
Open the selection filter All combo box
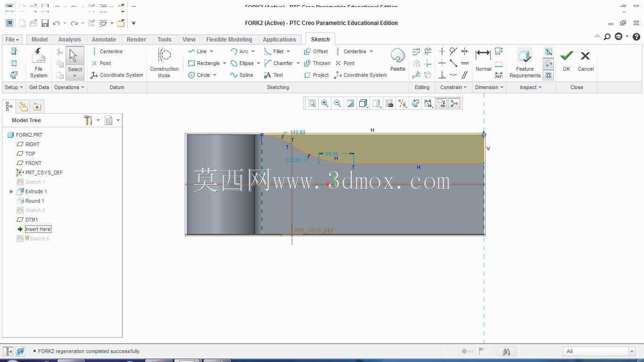coord(600,351)
